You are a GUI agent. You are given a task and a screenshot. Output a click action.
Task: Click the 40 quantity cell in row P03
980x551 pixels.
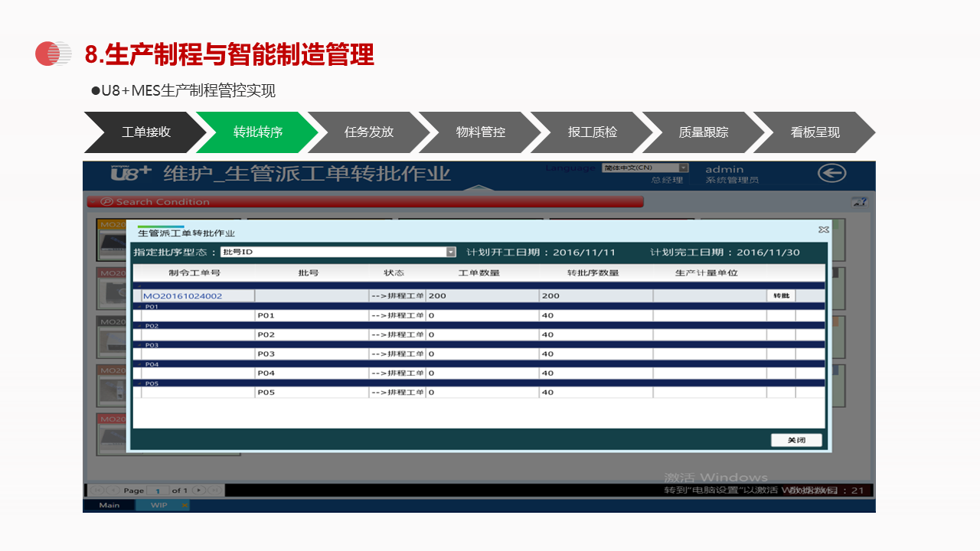point(596,354)
